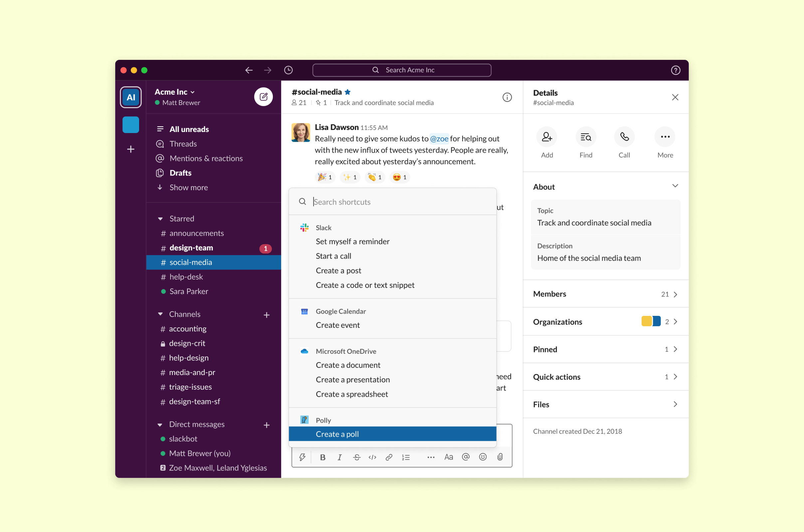Unstar the #social-media channel
The width and height of the screenshot is (804, 532).
click(x=348, y=92)
